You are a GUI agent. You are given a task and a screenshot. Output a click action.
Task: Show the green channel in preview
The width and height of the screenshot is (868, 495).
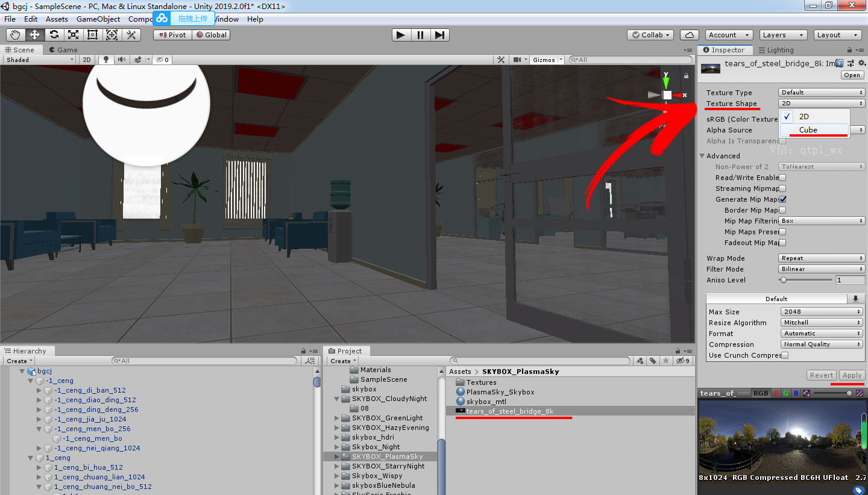[786, 393]
